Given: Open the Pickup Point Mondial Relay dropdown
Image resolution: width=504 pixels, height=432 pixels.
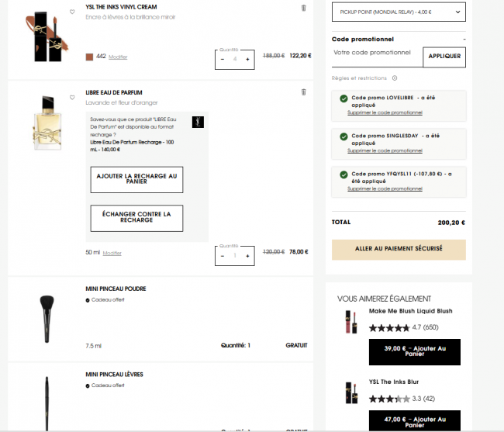Looking at the screenshot, I should 399,12.
